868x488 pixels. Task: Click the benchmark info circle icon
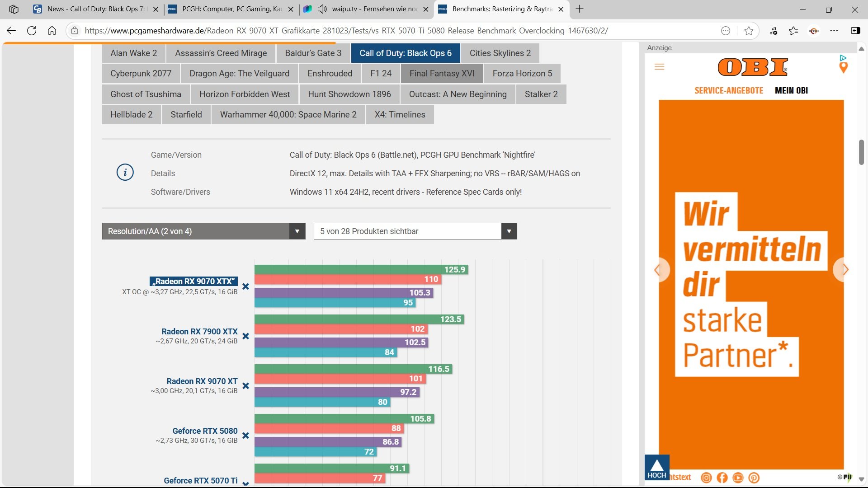pos(125,173)
